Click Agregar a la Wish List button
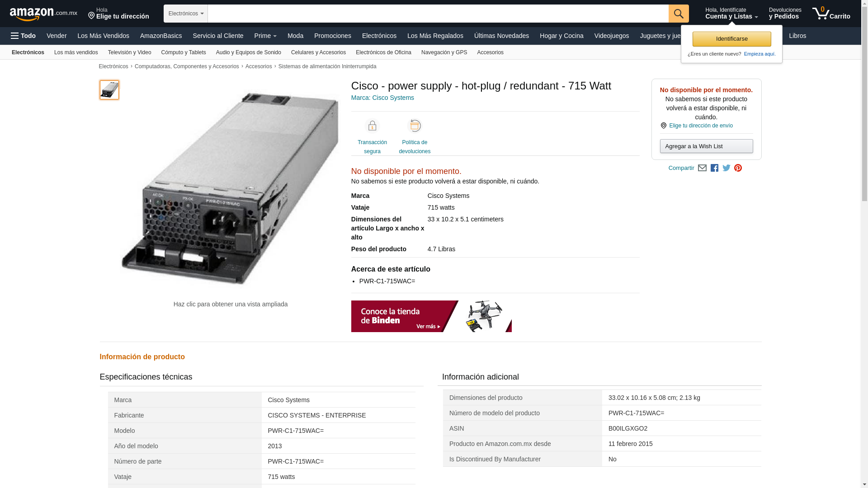868x488 pixels. 706,146
